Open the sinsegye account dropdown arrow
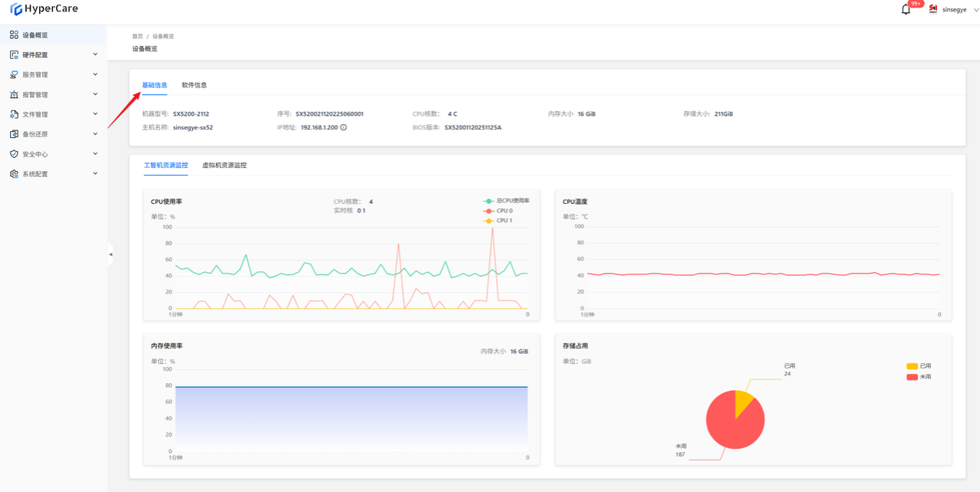The width and height of the screenshot is (980, 492). tap(975, 10)
